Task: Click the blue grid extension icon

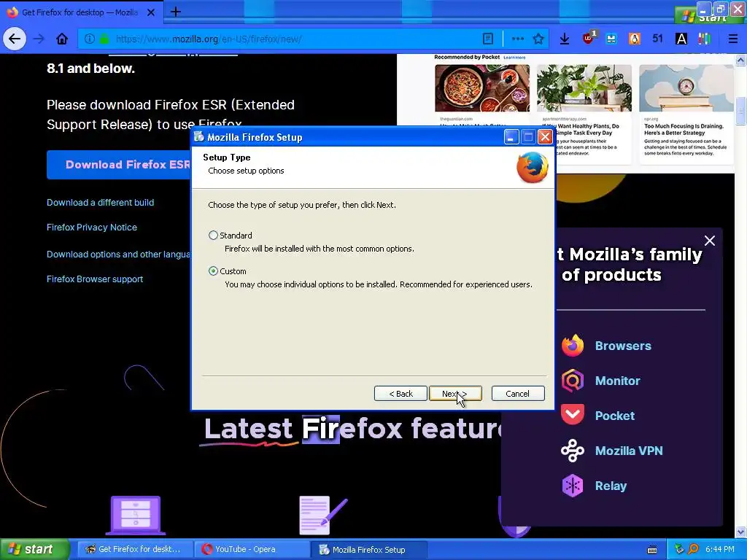Action: 611,39
